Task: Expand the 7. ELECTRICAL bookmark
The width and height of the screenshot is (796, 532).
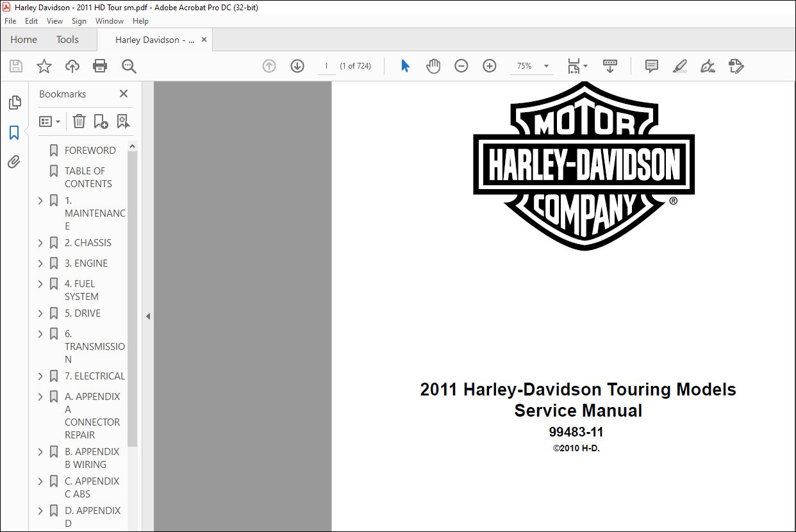Action: 40,376
